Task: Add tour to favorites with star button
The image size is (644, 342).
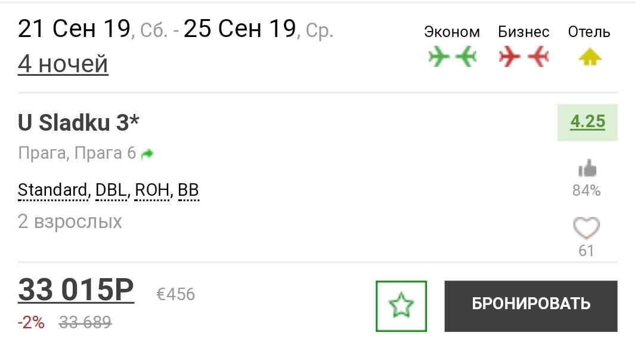Action: click(401, 306)
